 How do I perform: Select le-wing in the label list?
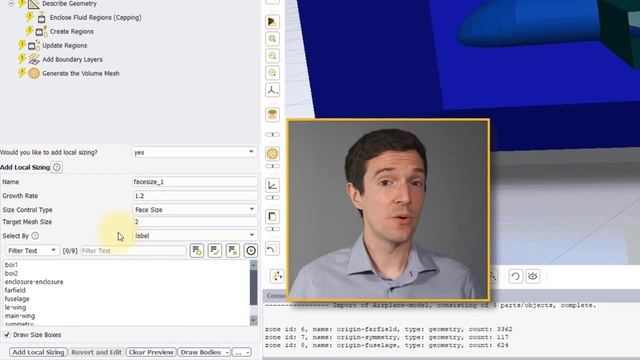click(x=16, y=307)
